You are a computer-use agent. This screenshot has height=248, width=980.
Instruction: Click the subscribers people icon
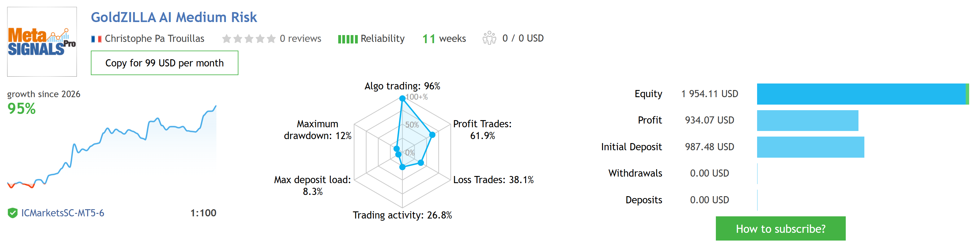click(489, 38)
